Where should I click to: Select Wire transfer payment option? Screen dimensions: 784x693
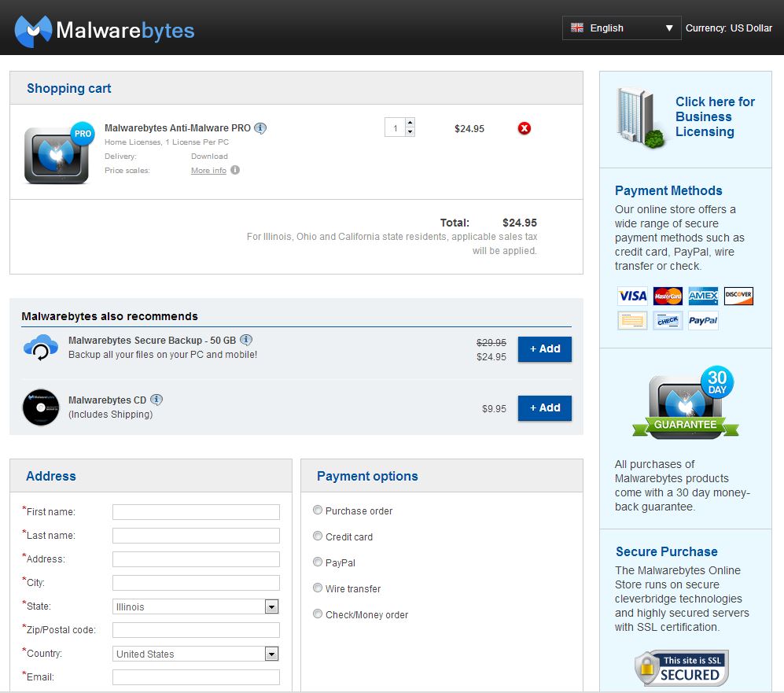click(x=318, y=588)
